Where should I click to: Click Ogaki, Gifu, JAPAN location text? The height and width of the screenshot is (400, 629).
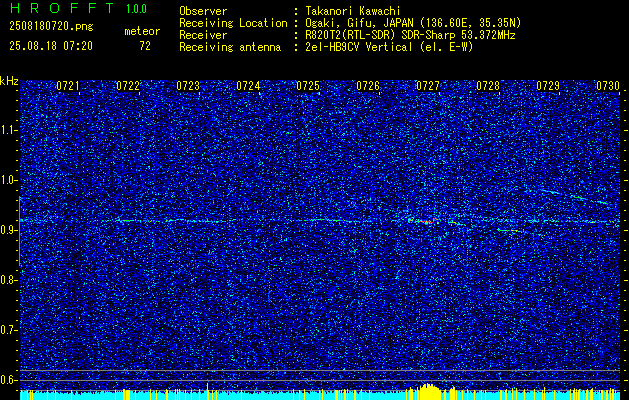coord(413,23)
